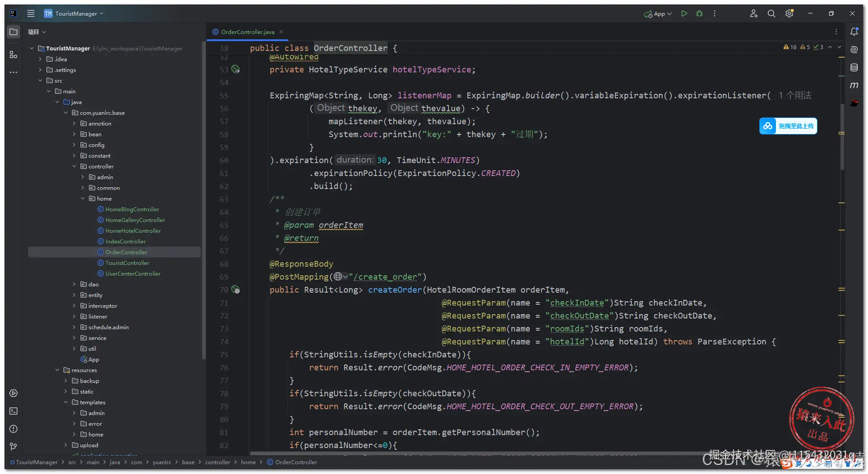Open UserCenterController class
This screenshot has height=474, width=868.
coord(132,273)
